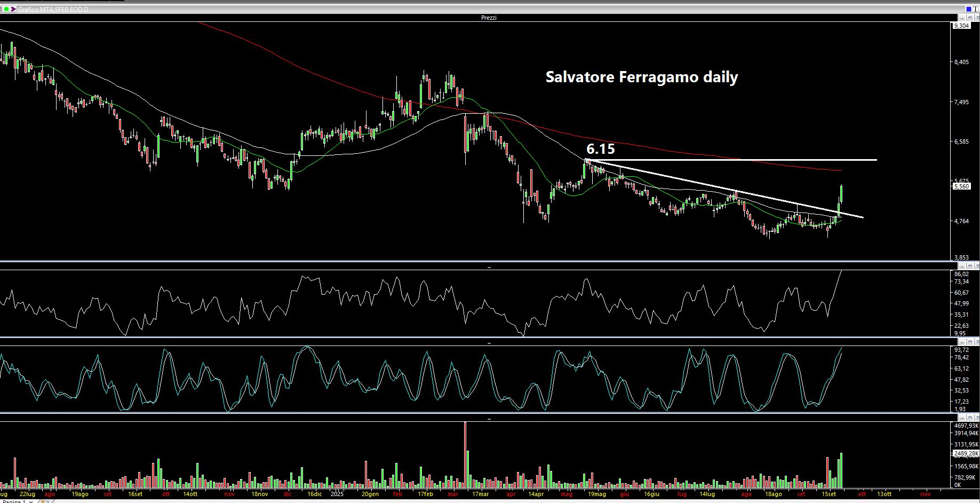Screen dimensions: 980x503
Task: Click the '18ago' date label
Action: (773, 494)
